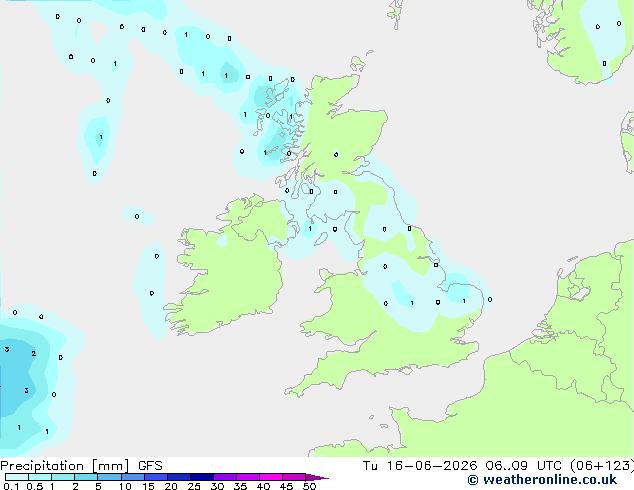Click the 'Precipitation [mm]' title text
This screenshot has width=634, height=490.
click(x=65, y=466)
